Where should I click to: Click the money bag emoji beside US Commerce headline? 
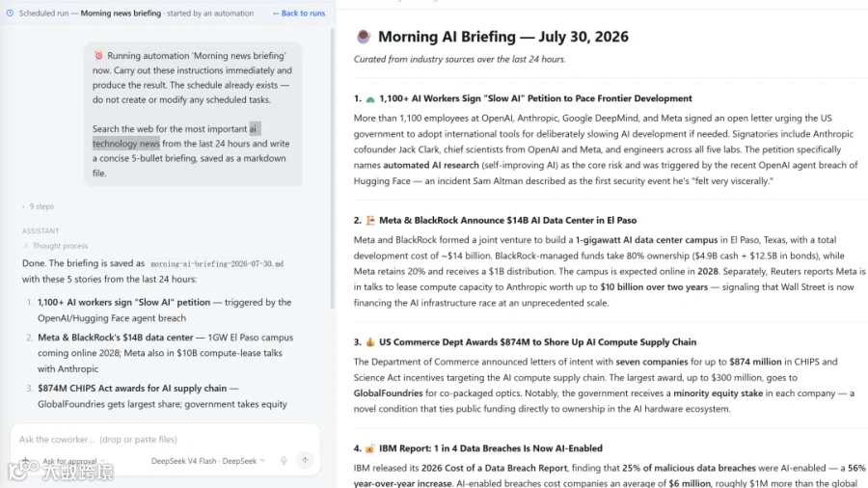coord(370,342)
